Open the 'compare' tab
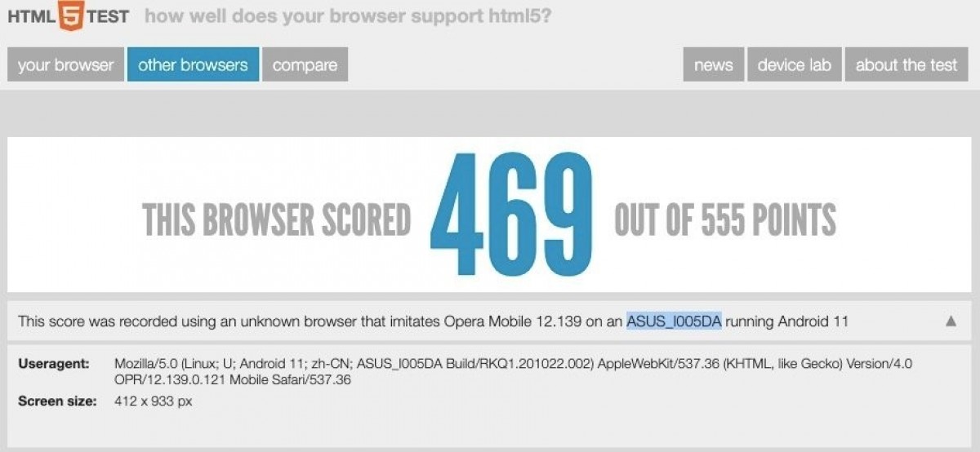The height and width of the screenshot is (452, 980). (305, 65)
